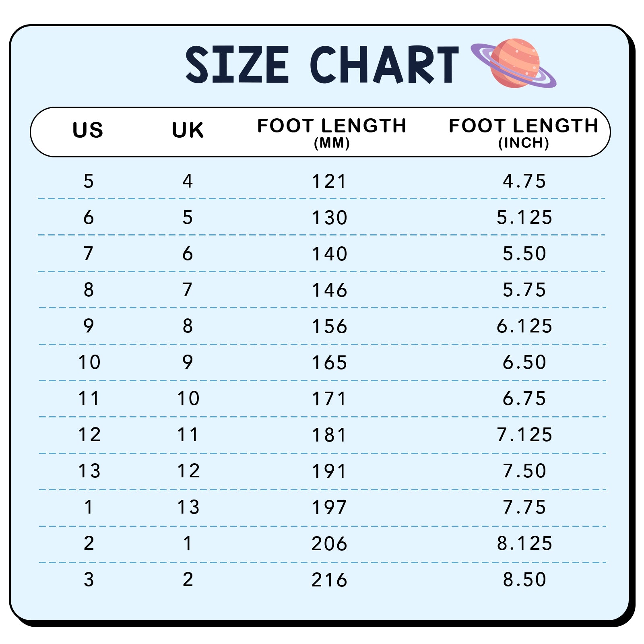This screenshot has width=644, height=644.
Task: Click the 7.50 inch cell
Action: (x=524, y=471)
